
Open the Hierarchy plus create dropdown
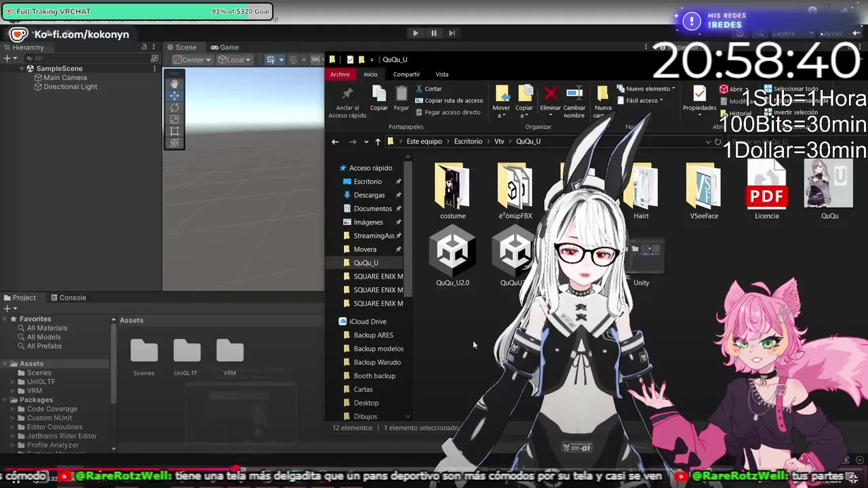coord(9,58)
